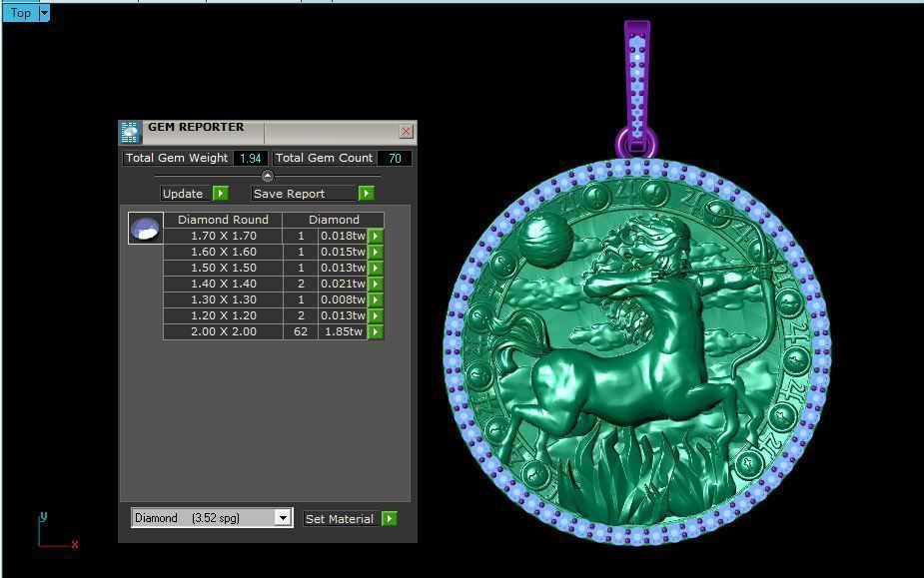Viewport: 924px width, 578px height.
Task: Click the 0.021tw weight cell
Action: pos(343,284)
